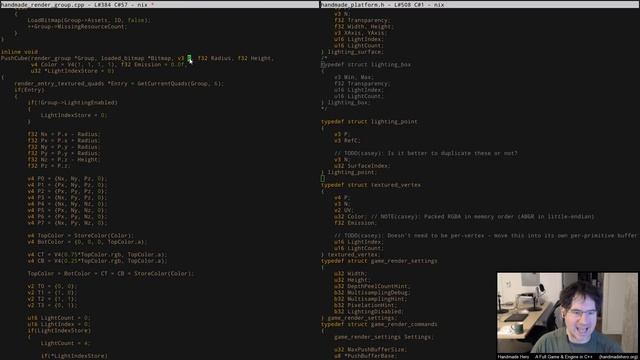
Task: Click the 'PushCube' function name
Action: [x=14, y=58]
